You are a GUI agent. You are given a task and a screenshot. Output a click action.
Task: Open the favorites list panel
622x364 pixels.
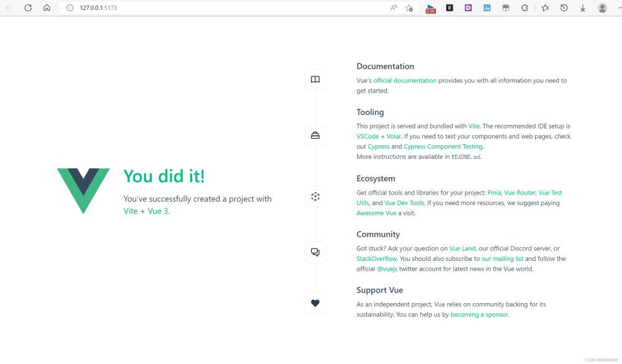(x=545, y=8)
